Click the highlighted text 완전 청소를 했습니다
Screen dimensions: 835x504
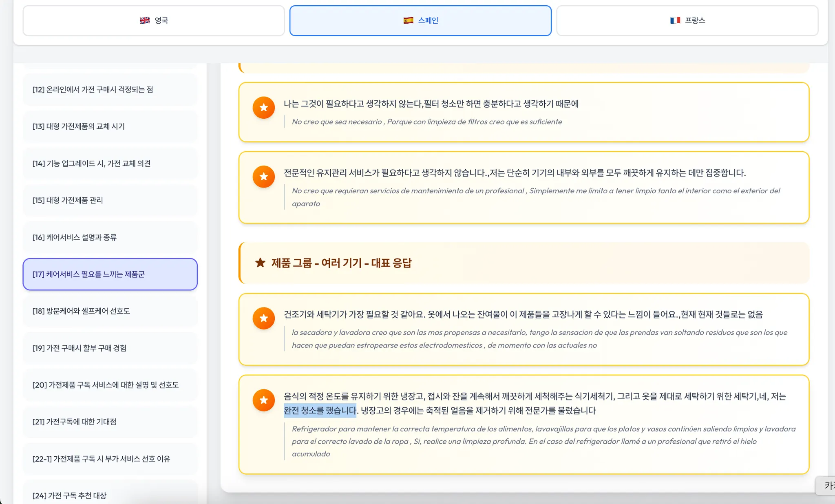[x=320, y=410]
